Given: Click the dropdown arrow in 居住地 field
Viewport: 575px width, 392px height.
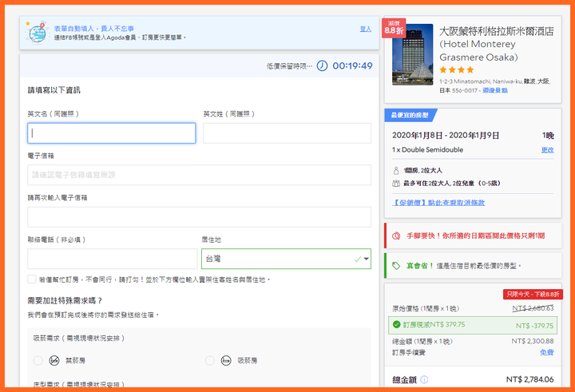Looking at the screenshot, I should [x=366, y=259].
